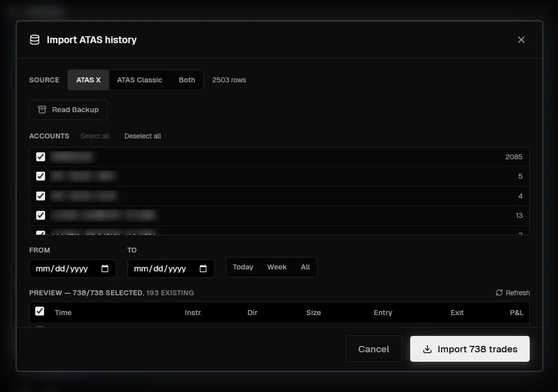Uncheck the account with 5 trades

(x=41, y=176)
